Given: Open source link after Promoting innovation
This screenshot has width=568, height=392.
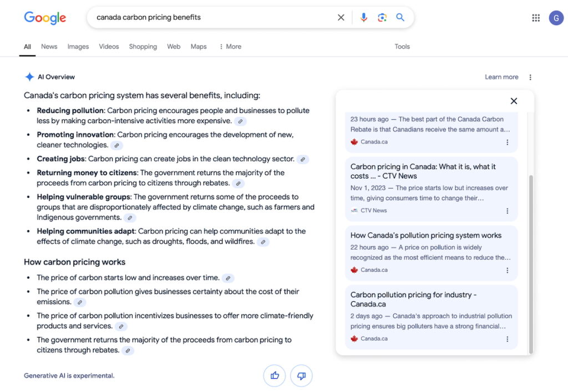Looking at the screenshot, I should coord(116,146).
